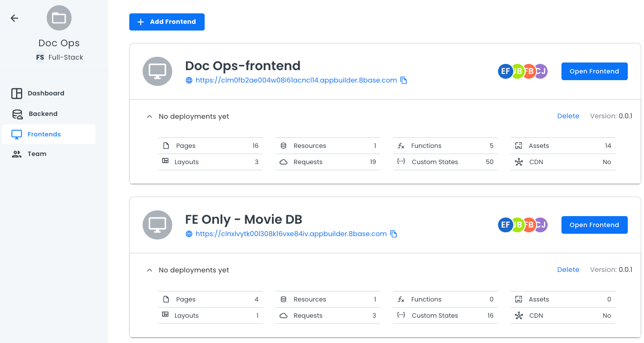Image resolution: width=644 pixels, height=343 pixels.
Task: Collapse FE Only - Movie DB deployments section
Action: (x=149, y=270)
